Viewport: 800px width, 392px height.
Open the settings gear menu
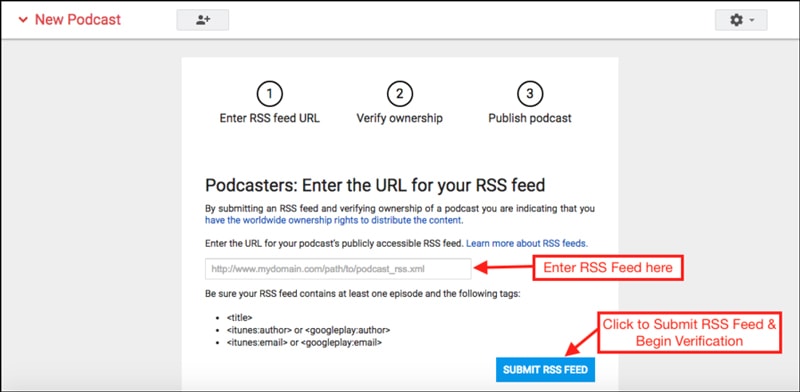[741, 20]
